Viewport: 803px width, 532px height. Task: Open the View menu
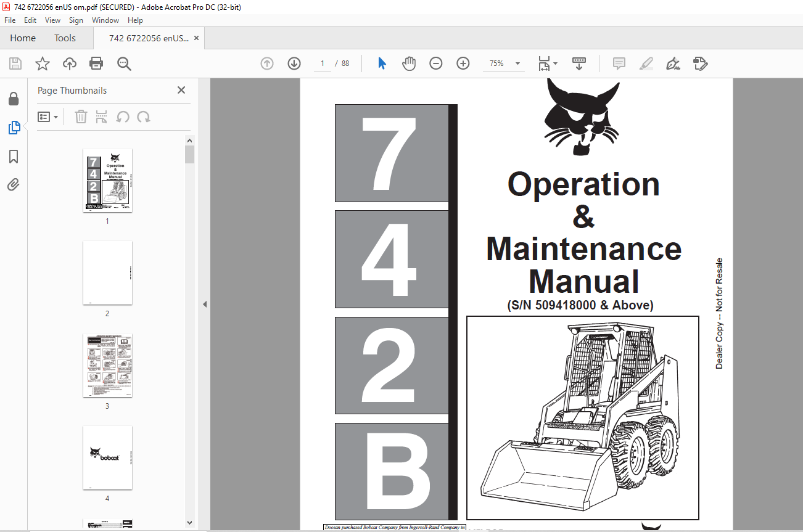click(x=52, y=20)
